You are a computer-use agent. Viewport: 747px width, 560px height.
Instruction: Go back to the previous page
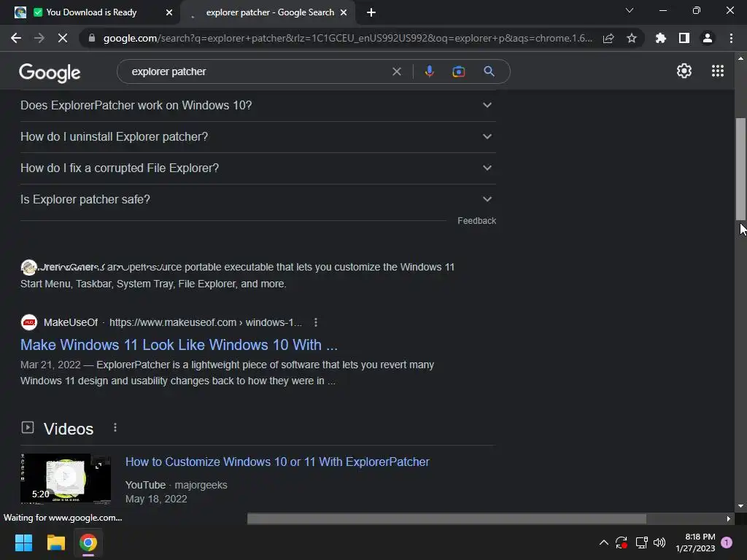tap(16, 38)
